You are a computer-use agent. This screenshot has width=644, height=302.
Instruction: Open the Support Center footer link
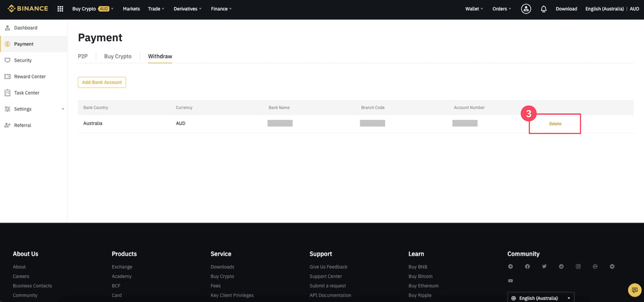[x=326, y=276]
